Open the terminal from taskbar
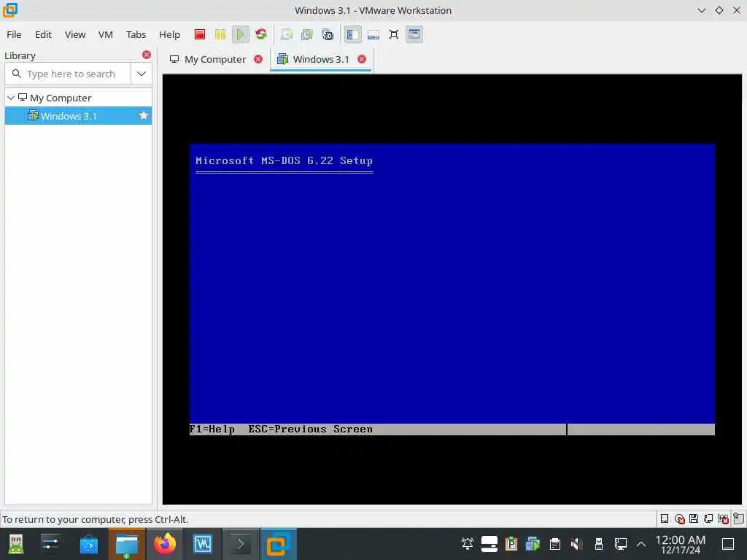747x560 pixels. point(241,544)
